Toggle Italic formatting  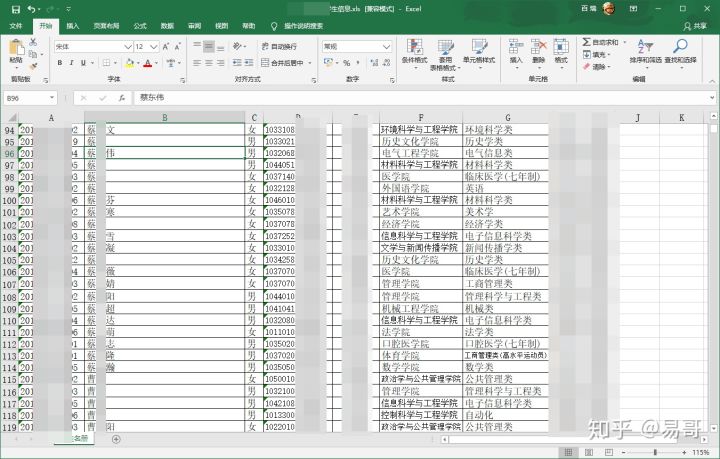pyautogui.click(x=72, y=63)
